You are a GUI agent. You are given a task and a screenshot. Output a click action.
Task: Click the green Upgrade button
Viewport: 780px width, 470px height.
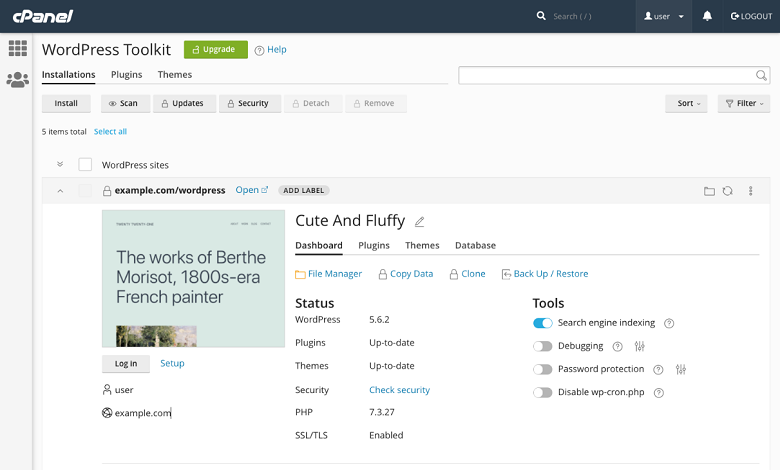[x=216, y=49]
